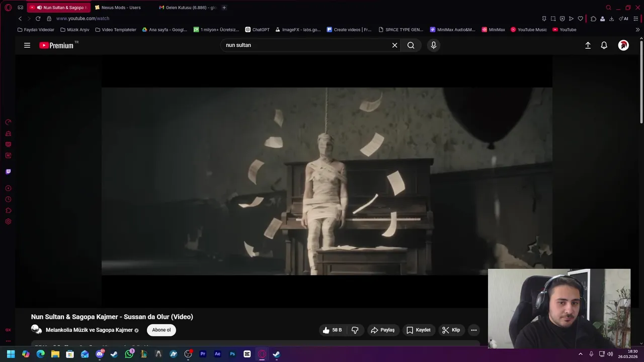
Task: Open the tab islands workspace icon
Action: pos(21,8)
